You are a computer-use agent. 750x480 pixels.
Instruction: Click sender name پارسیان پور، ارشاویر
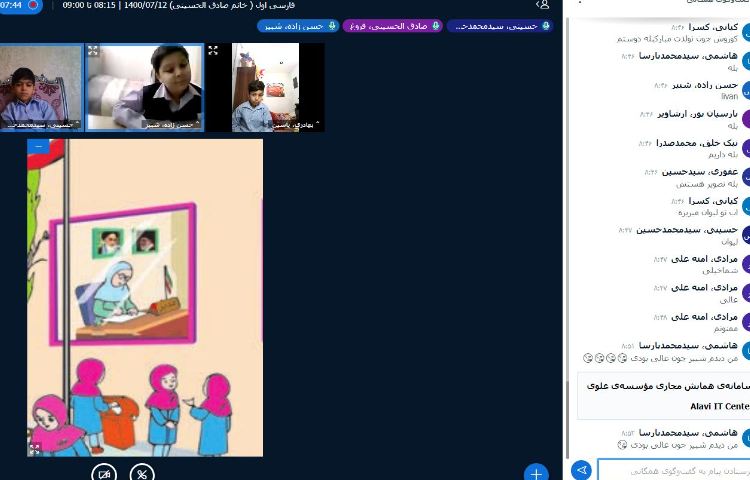coord(697,114)
